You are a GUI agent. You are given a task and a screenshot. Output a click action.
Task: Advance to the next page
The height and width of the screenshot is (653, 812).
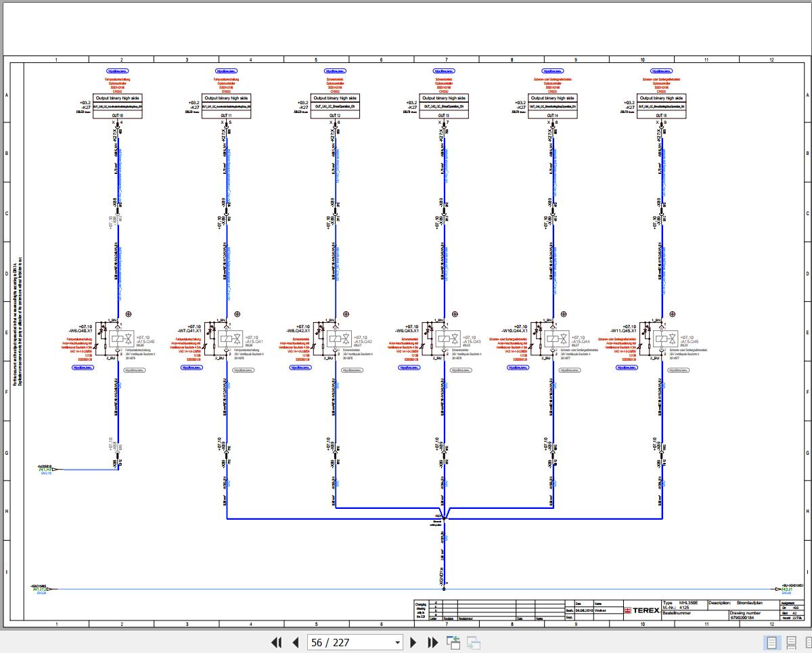[x=414, y=642]
